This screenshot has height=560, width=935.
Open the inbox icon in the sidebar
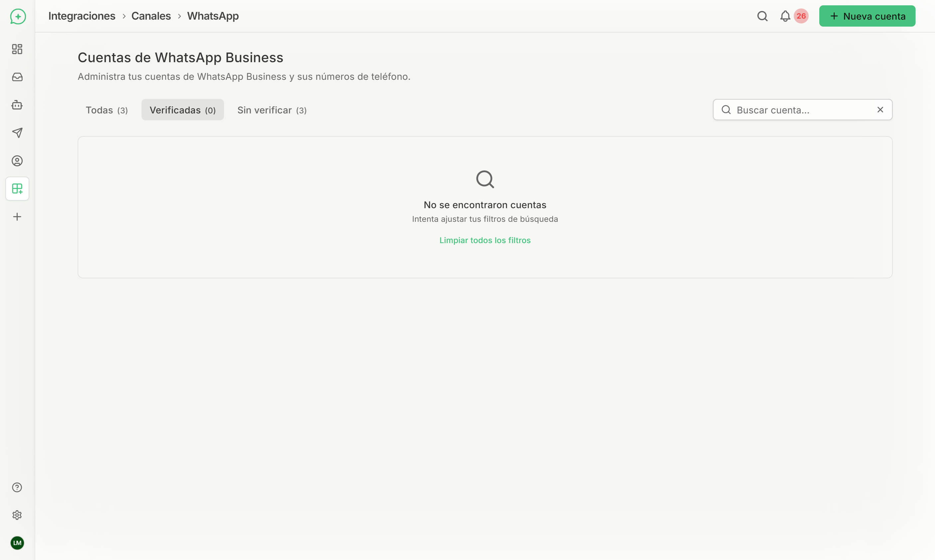pyautogui.click(x=17, y=77)
